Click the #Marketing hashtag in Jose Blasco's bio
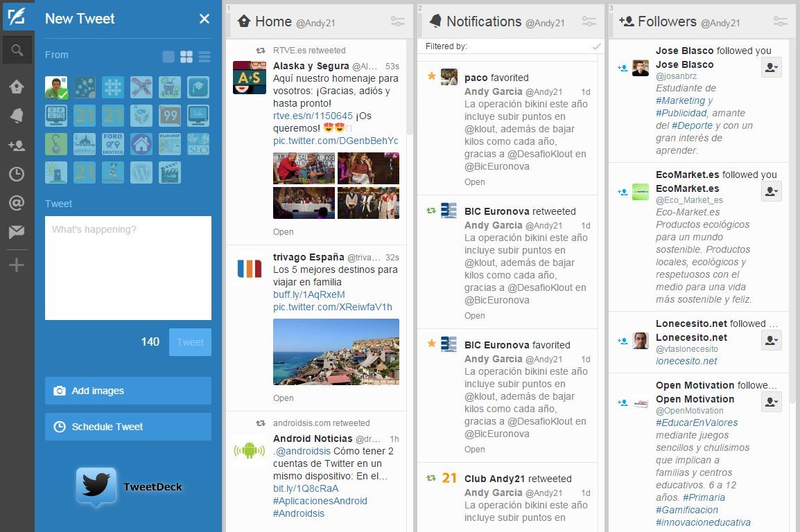This screenshot has width=800, height=532. [x=680, y=100]
